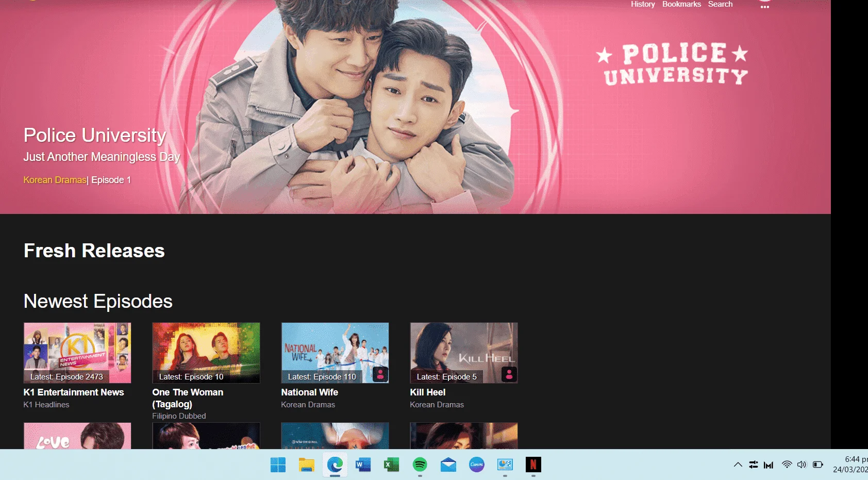The height and width of the screenshot is (480, 868).
Task: Click 'Latest: Episode 2473' label
Action: point(66,377)
